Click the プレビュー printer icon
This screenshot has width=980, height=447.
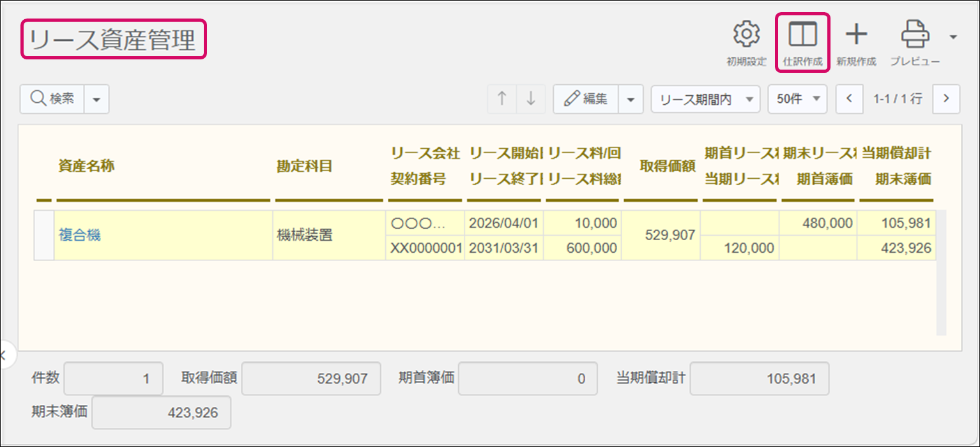[x=915, y=36]
